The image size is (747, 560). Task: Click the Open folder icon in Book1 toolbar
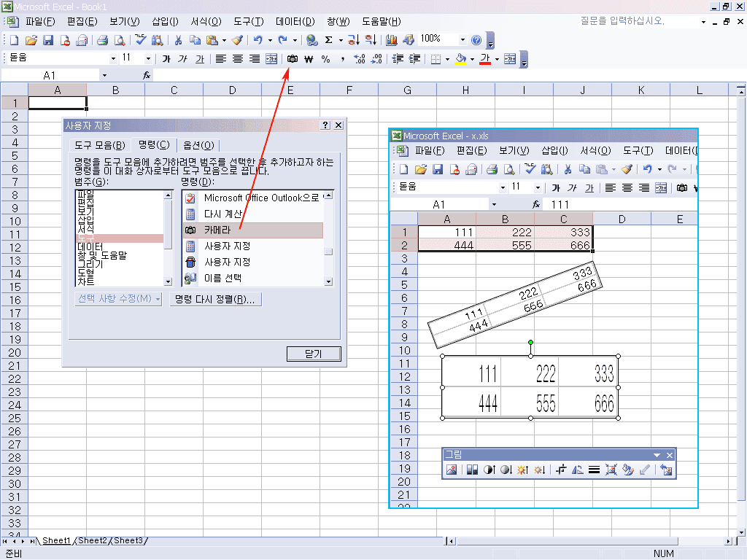[31, 40]
